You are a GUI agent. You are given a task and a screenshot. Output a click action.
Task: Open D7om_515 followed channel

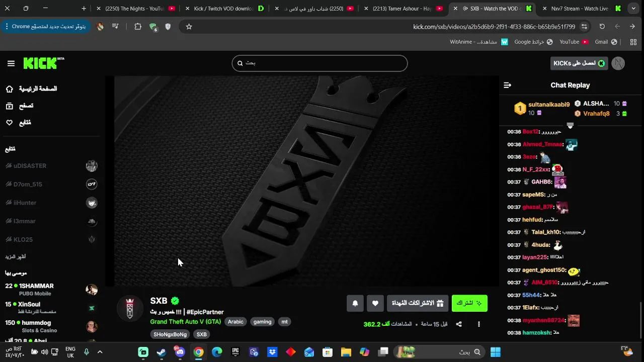(51, 185)
